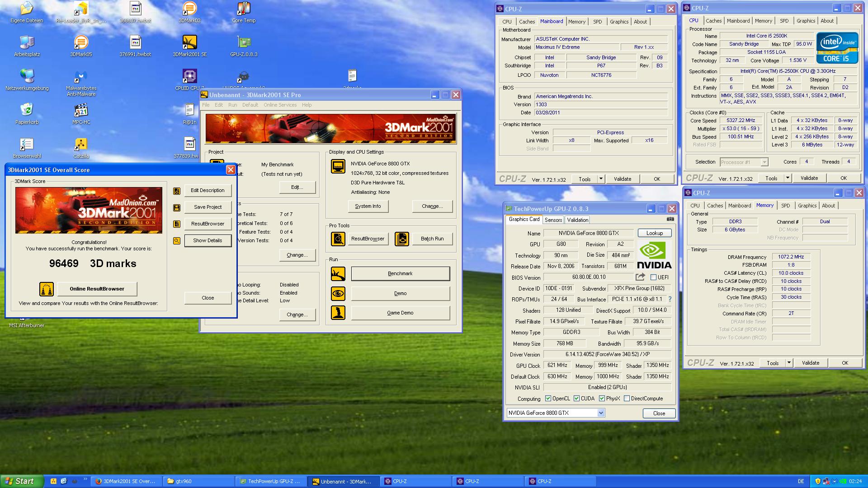868x488 pixels.
Task: Open the Browserwahl desktop icon
Action: (27, 147)
